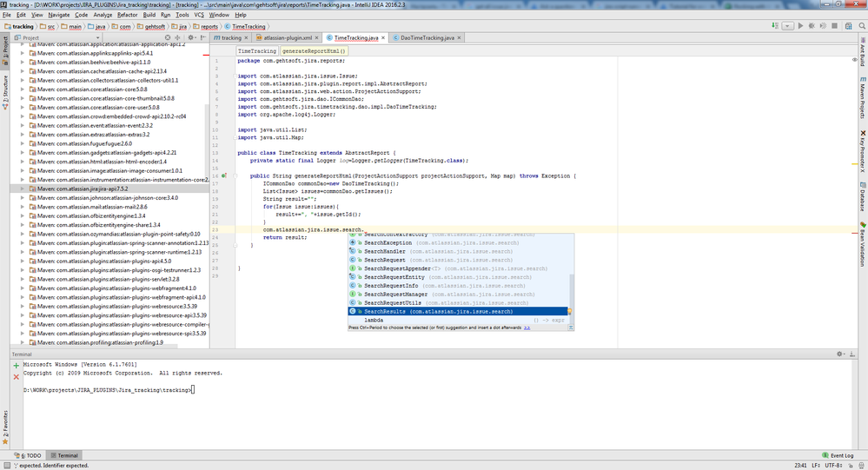Viewport: 868px width, 470px height.
Task: Click the tool window toggle icon bottom-left
Action: click(6, 466)
